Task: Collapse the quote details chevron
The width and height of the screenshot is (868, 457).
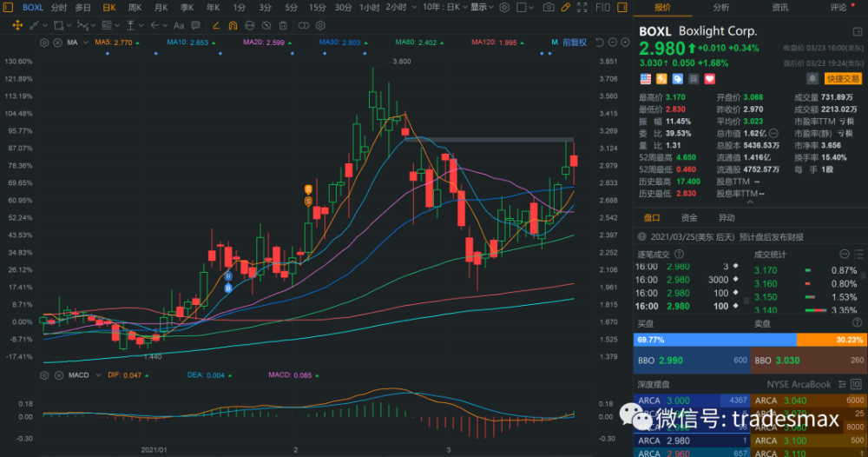Action: pos(750,202)
